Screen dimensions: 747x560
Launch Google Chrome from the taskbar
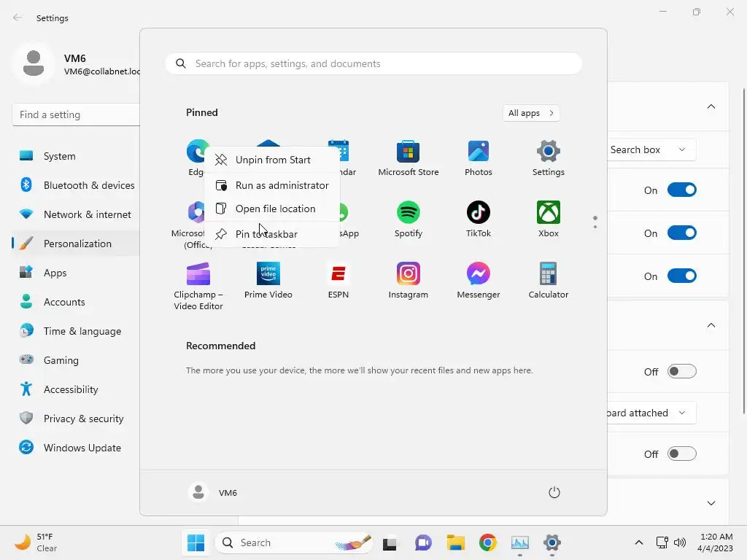coord(488,542)
